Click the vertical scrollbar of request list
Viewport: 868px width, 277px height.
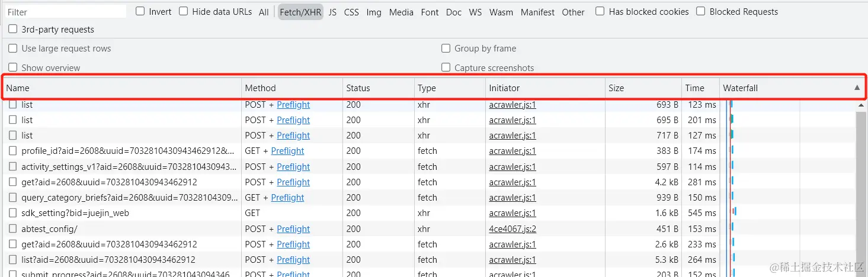[861, 193]
